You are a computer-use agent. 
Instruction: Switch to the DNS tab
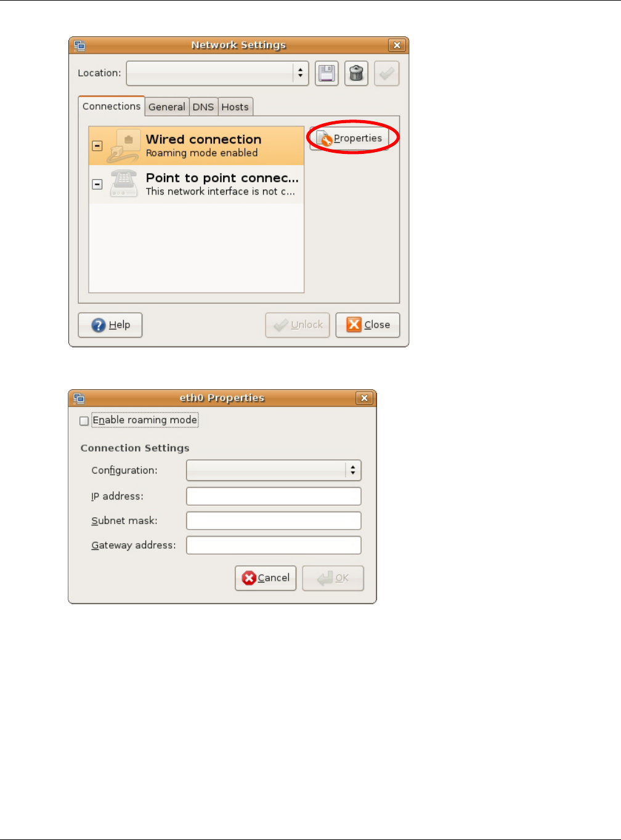(x=203, y=107)
